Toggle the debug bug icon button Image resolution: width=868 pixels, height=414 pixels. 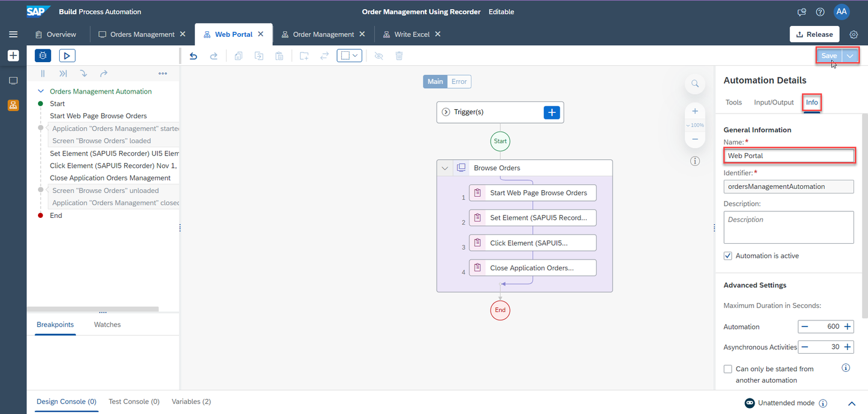click(x=43, y=56)
